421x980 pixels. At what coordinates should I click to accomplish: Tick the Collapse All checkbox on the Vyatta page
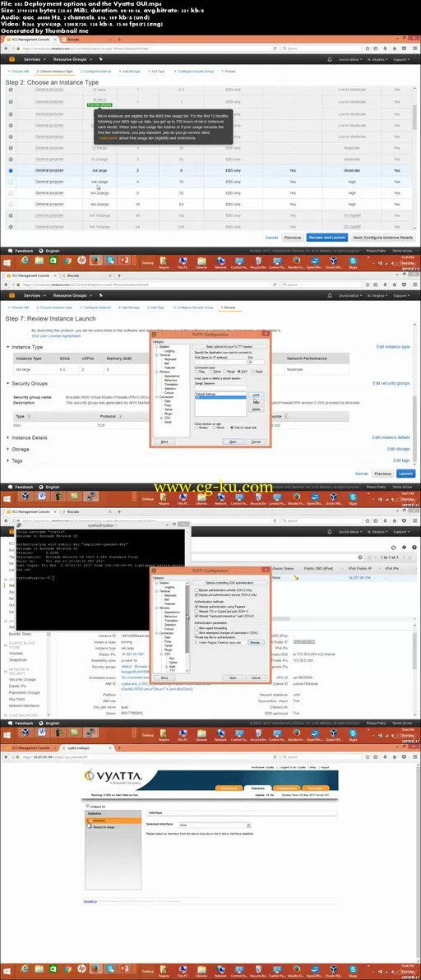point(86,807)
